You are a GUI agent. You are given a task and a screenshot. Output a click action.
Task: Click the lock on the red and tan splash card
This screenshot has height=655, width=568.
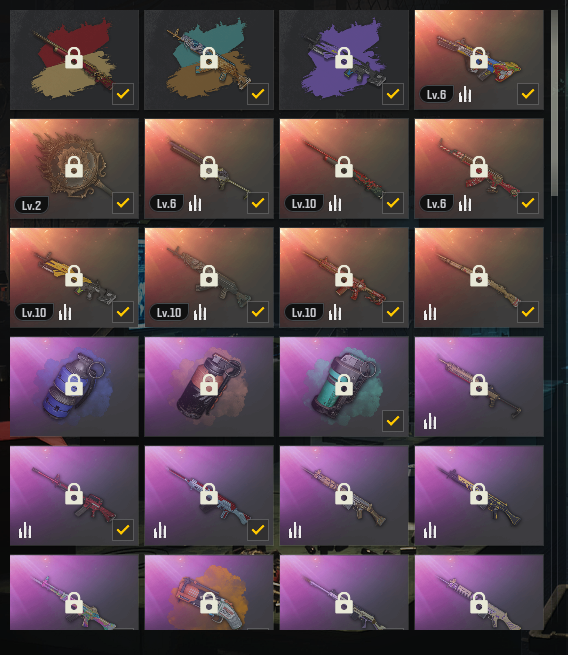click(74, 58)
